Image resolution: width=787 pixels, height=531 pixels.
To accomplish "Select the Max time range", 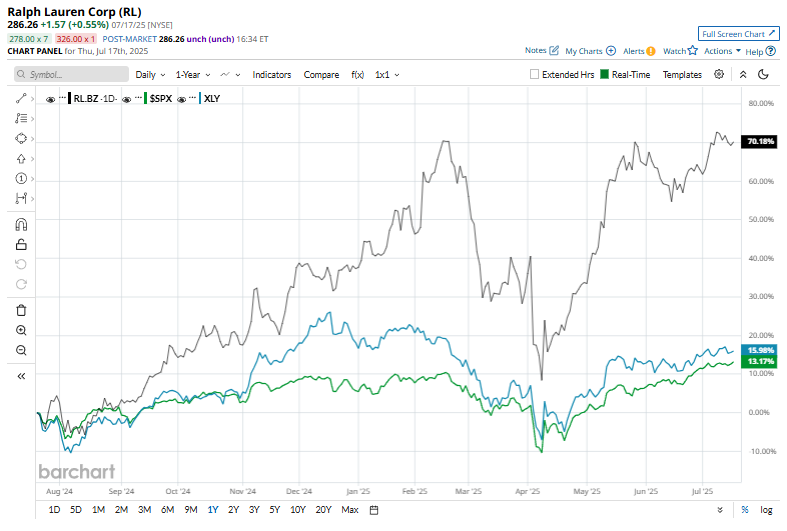I will 350,510.
